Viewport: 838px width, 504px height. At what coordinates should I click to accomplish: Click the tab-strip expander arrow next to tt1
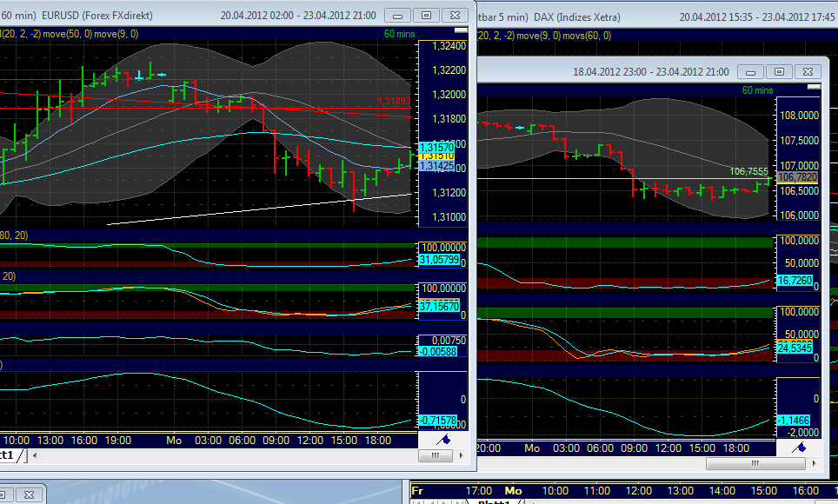[x=35, y=455]
